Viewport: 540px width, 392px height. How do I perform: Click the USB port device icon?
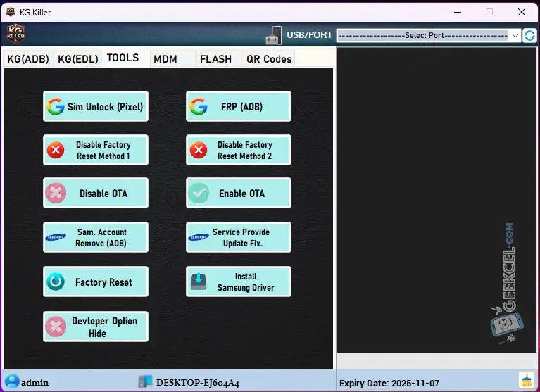pyautogui.click(x=274, y=35)
